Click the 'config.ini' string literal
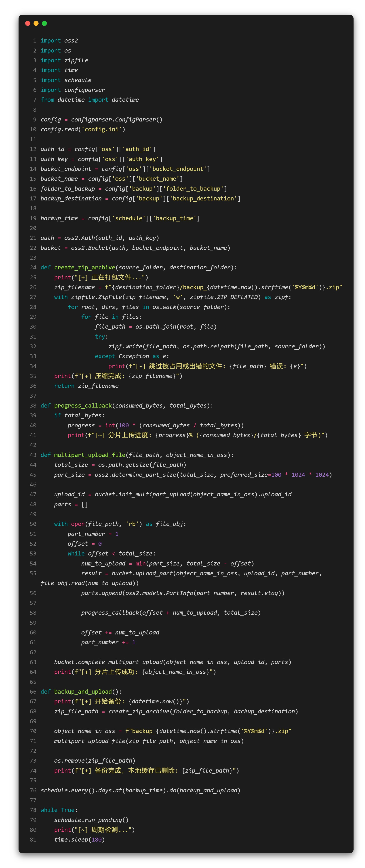 [x=101, y=129]
